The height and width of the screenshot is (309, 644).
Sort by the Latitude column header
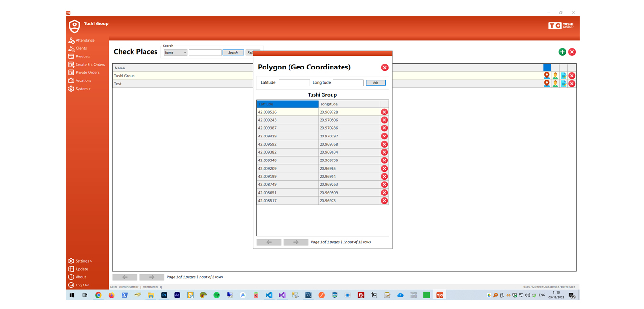[x=288, y=104]
